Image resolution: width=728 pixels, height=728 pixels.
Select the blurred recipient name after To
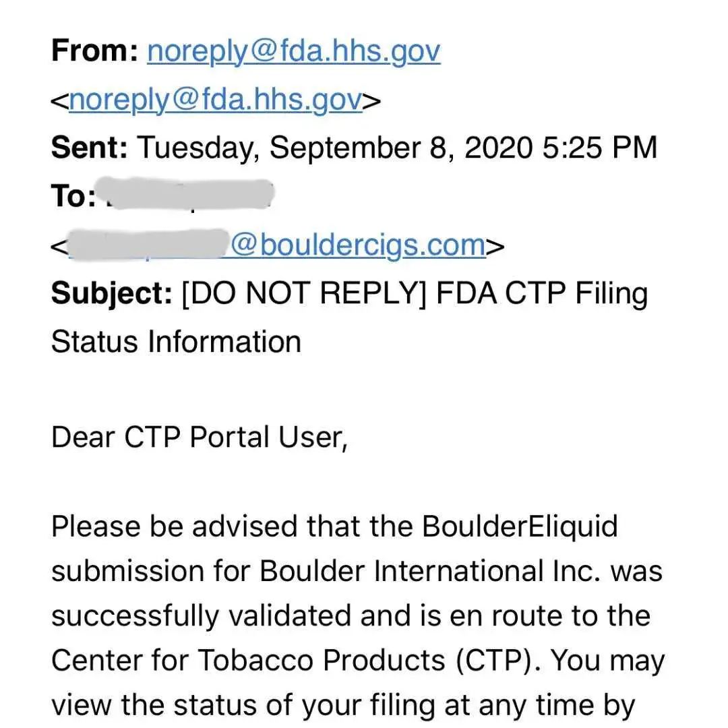(x=189, y=195)
